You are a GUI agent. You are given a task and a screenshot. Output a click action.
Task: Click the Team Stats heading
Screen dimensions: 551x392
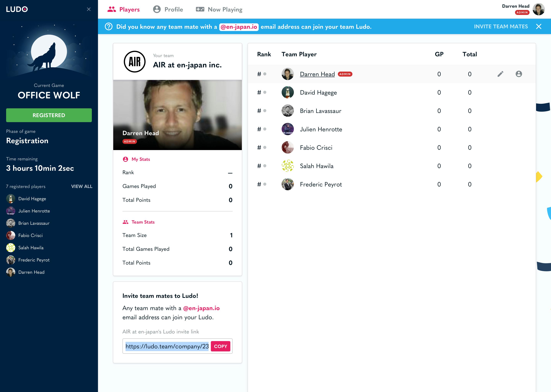tap(143, 222)
